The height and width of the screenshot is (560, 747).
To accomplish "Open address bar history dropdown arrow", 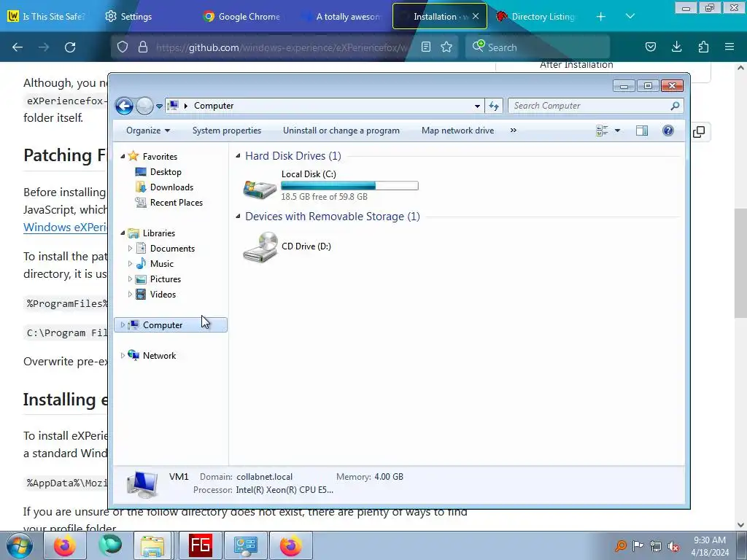I will click(x=477, y=106).
